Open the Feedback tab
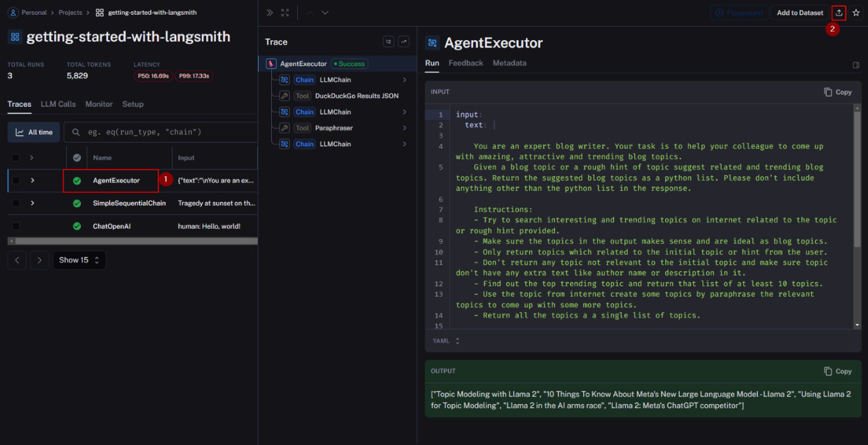This screenshot has width=868, height=445. point(466,63)
